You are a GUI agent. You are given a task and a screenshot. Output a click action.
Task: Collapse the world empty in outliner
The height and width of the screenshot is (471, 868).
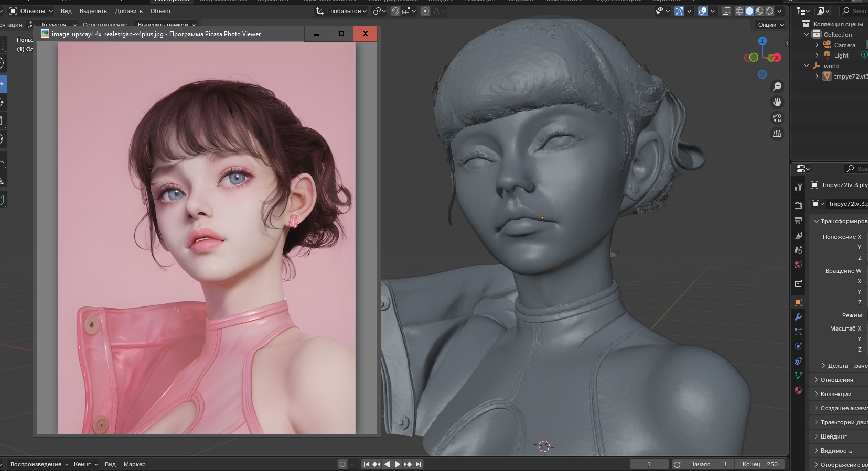click(x=807, y=66)
